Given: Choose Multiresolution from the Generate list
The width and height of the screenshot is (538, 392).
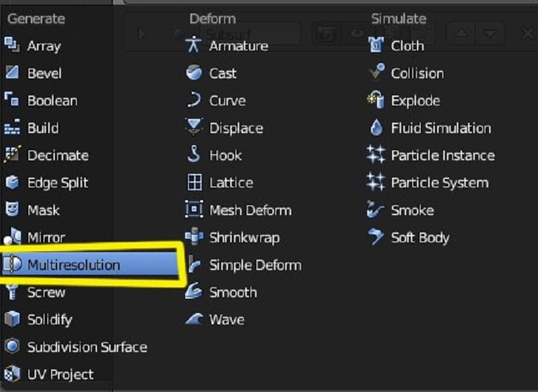Looking at the screenshot, I should coord(73,265).
